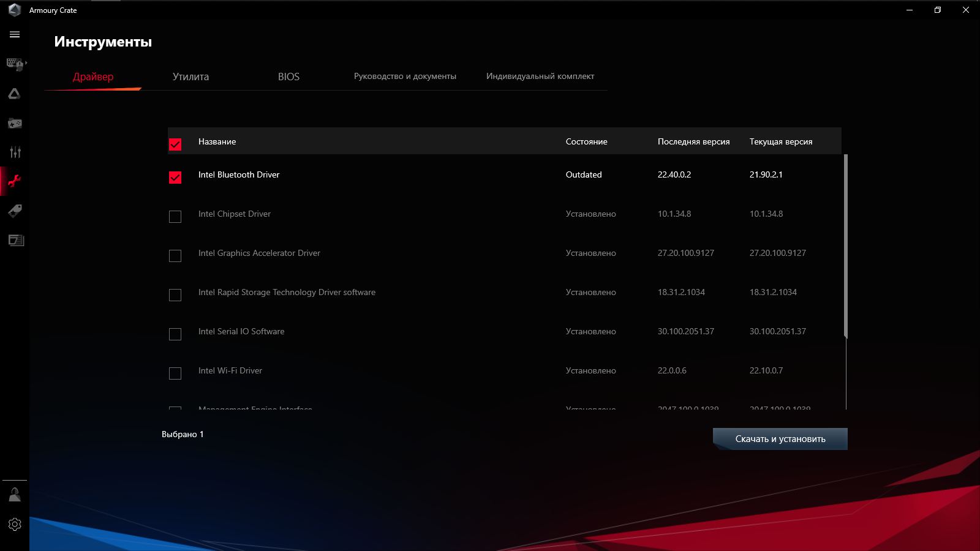
Task: Open the Индивидуальный комплект tab
Action: [540, 77]
